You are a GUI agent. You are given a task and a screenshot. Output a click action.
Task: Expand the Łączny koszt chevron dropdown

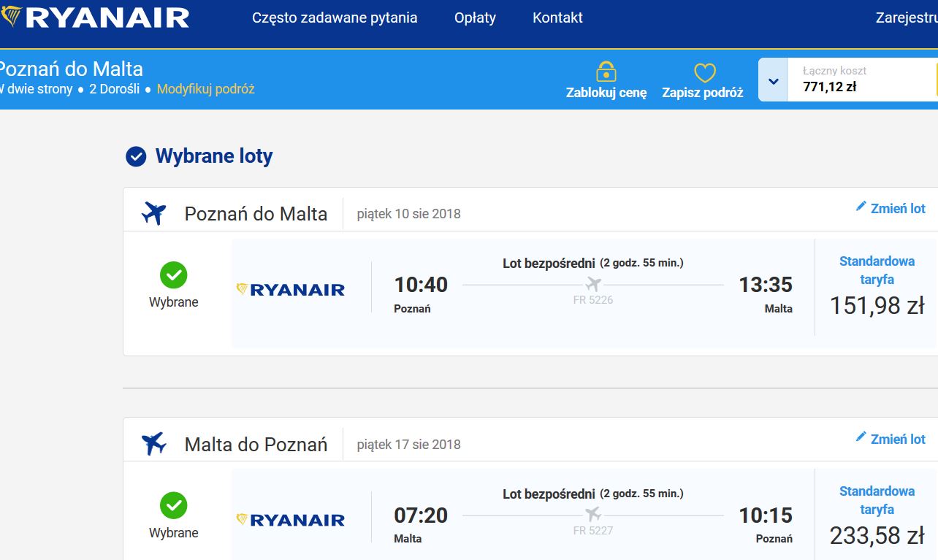click(773, 80)
